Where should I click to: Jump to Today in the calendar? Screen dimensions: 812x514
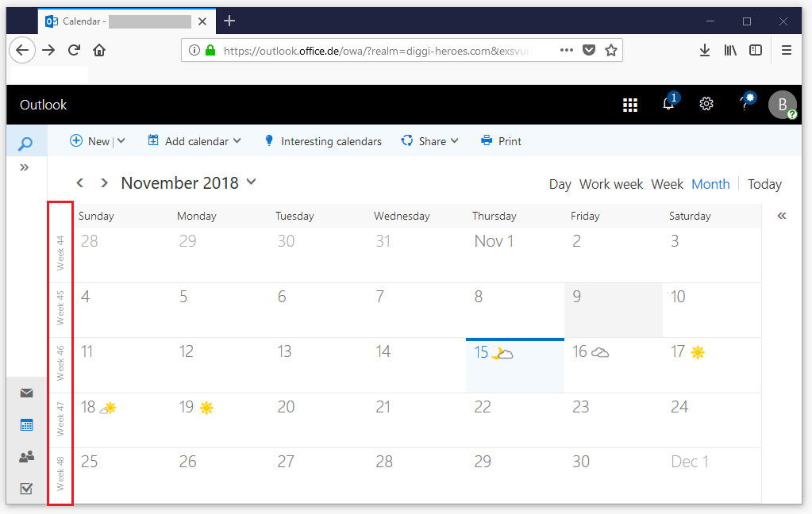point(764,184)
